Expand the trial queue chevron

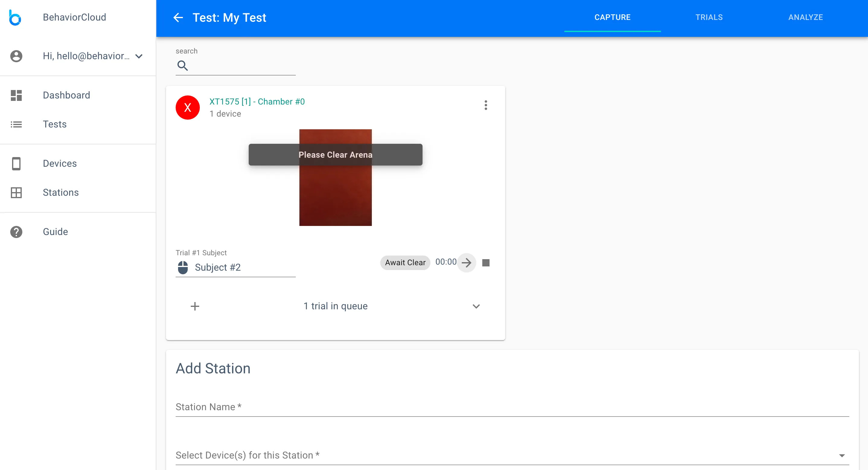(476, 306)
